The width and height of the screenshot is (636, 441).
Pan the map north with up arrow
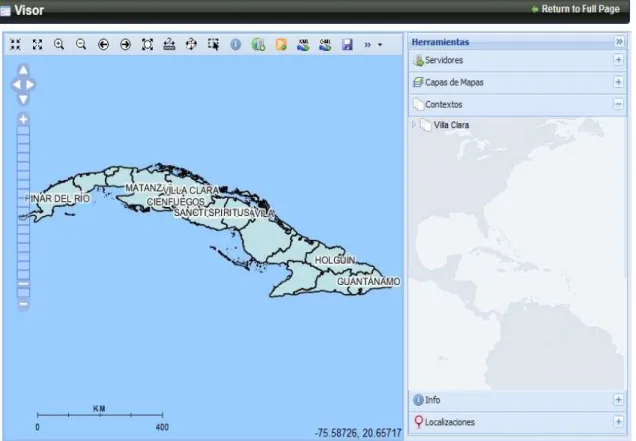point(23,70)
